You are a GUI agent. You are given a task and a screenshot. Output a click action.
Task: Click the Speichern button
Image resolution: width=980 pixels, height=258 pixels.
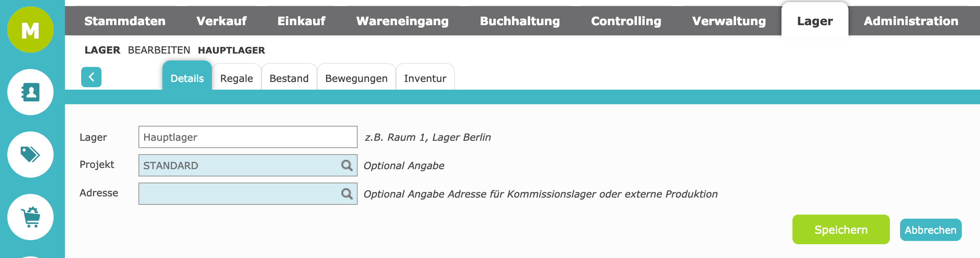coord(841,230)
